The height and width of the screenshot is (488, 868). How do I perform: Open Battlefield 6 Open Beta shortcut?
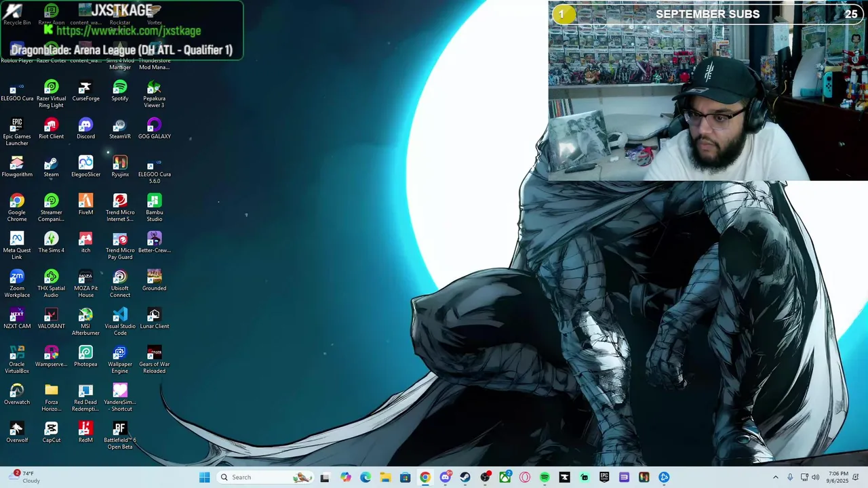(120, 436)
